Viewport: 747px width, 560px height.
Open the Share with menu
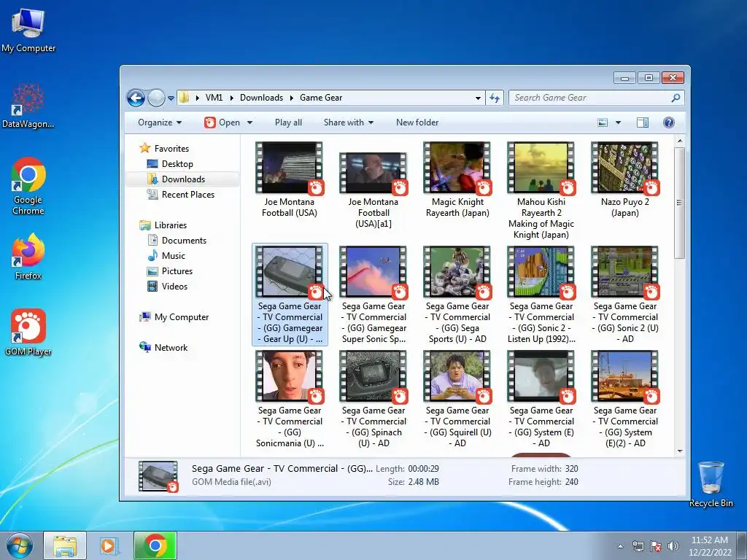click(348, 122)
